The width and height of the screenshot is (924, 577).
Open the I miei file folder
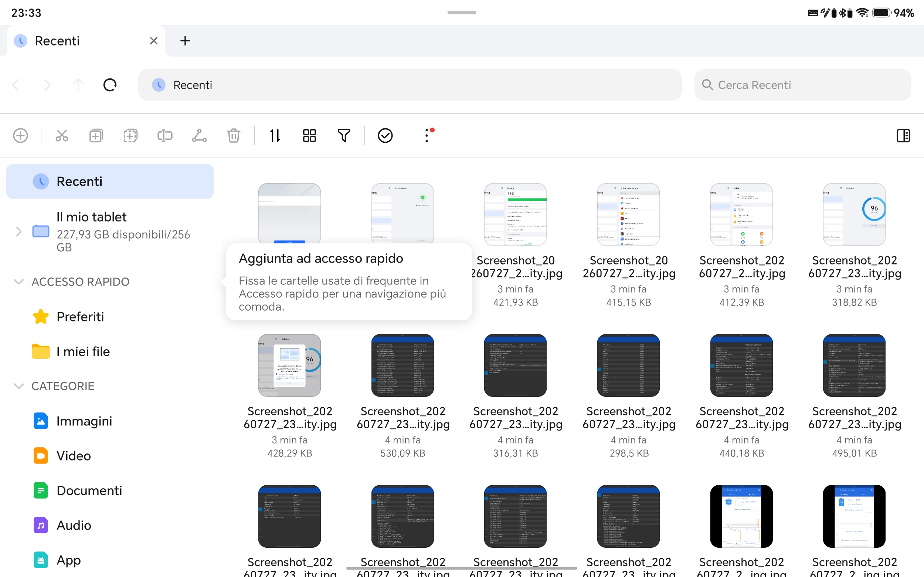(x=110, y=351)
